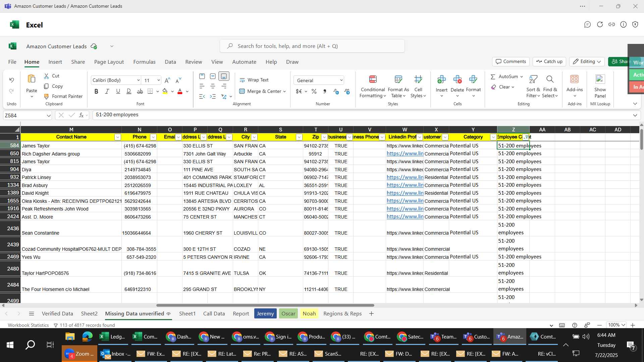Click the Wrap Text button
This screenshot has height=362, width=644.
[254, 80]
